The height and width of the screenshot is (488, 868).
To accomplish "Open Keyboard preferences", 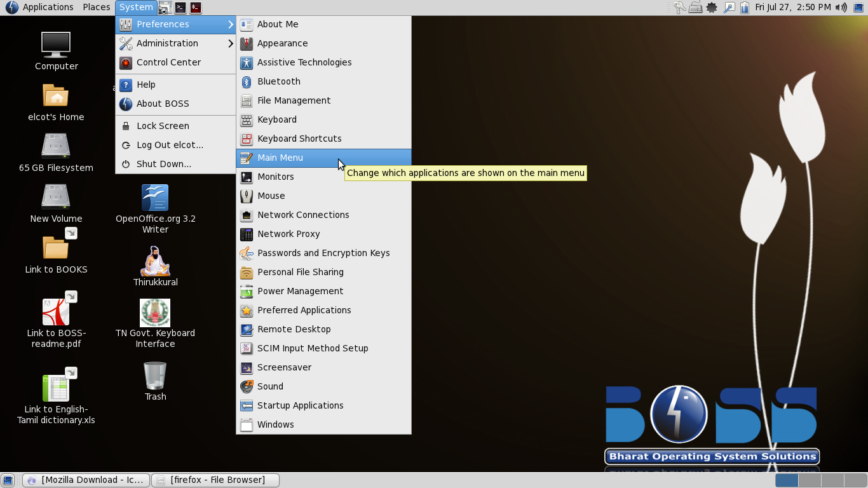I will click(x=323, y=119).
